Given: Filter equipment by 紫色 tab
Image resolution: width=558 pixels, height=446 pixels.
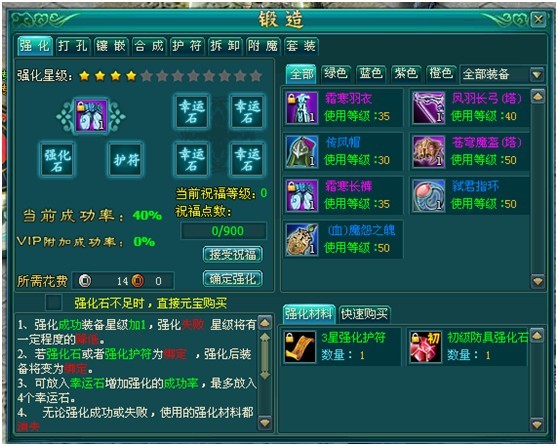Looking at the screenshot, I should pyautogui.click(x=405, y=74).
